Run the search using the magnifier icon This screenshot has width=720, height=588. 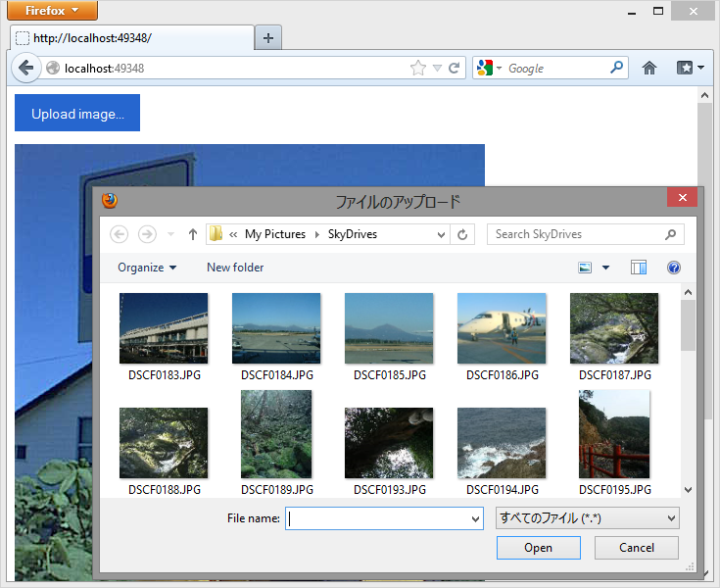[x=616, y=68]
